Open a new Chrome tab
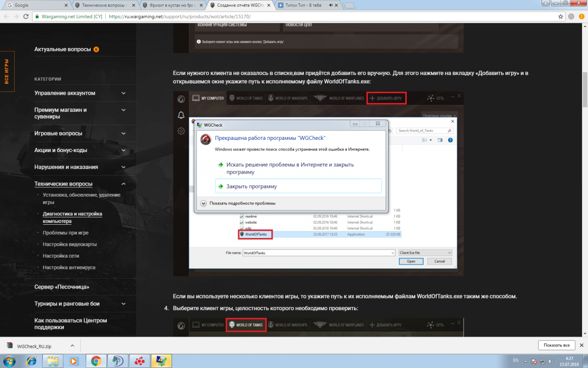This screenshot has width=588, height=368. pos(349,5)
